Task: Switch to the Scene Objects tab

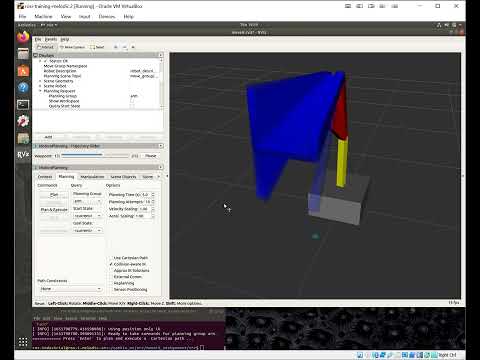Action: [x=123, y=177]
